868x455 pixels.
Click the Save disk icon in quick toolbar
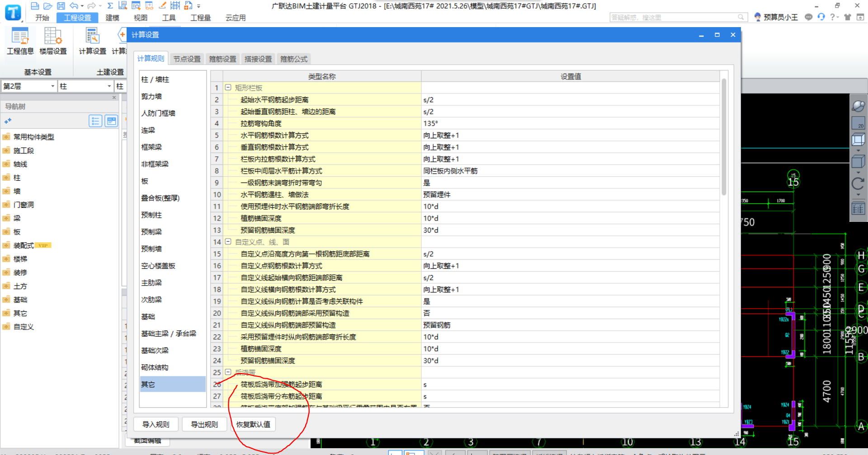[x=61, y=6]
